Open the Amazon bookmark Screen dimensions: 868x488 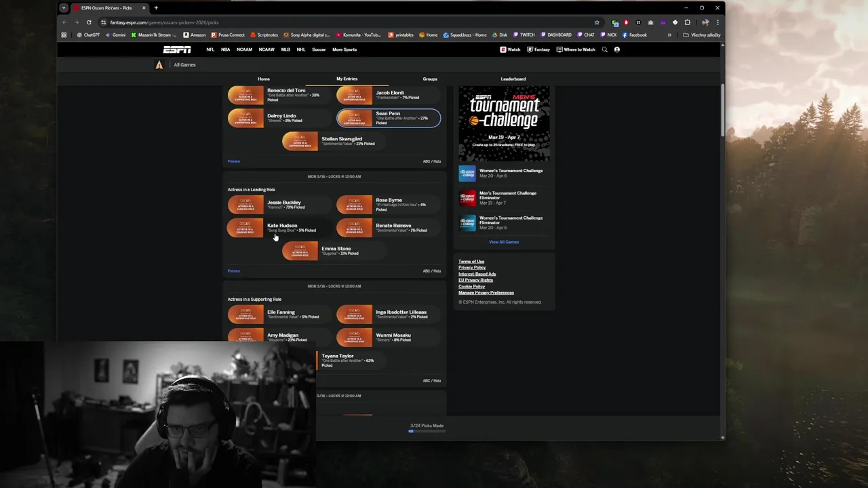click(x=195, y=35)
